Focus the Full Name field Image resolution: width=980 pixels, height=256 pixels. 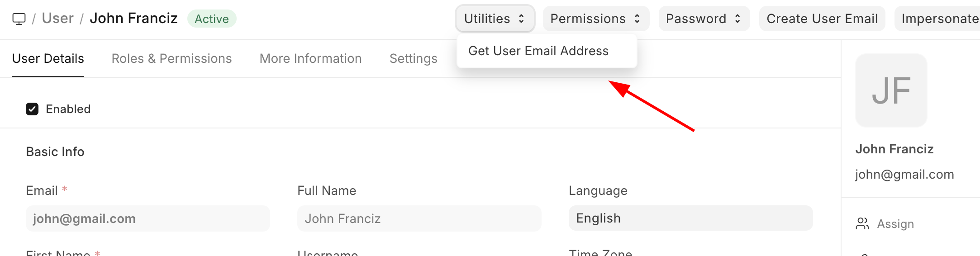[419, 219]
